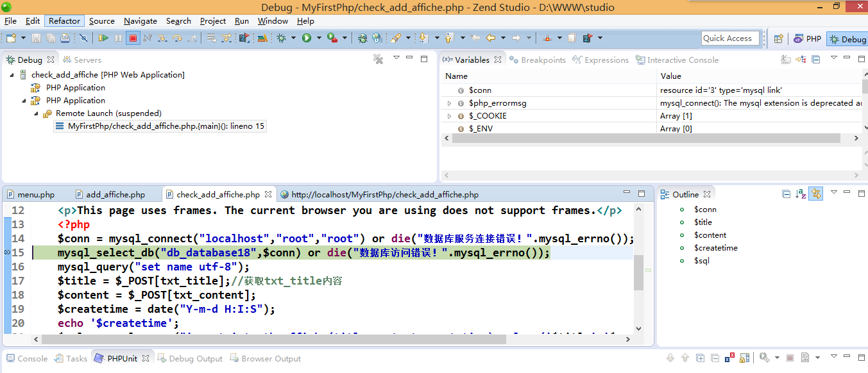
Task: Click the New file toolbar icon
Action: pyautogui.click(x=10, y=38)
